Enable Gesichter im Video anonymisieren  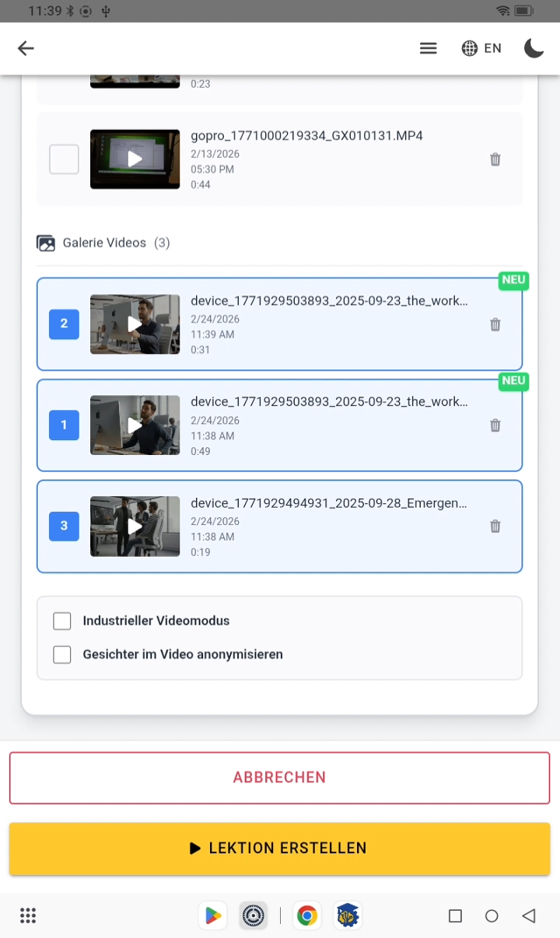click(x=62, y=654)
